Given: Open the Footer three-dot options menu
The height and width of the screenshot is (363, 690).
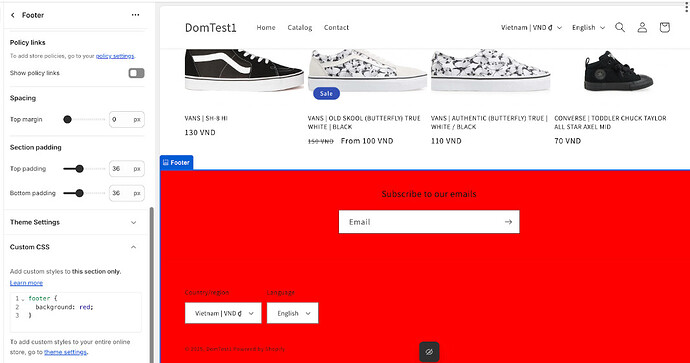Looking at the screenshot, I should pyautogui.click(x=136, y=15).
